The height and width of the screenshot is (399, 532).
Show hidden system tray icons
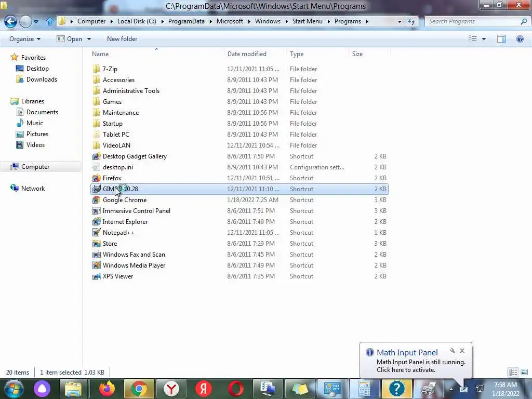[x=451, y=389]
